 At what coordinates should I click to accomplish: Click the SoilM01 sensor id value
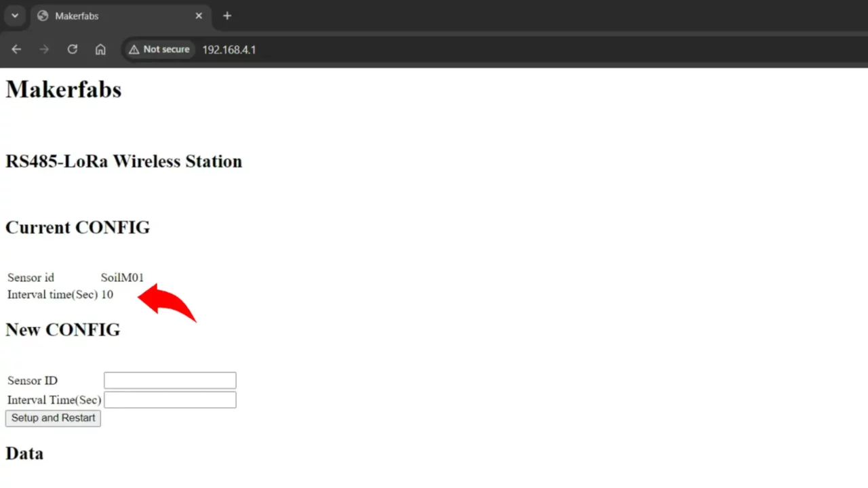pos(122,277)
